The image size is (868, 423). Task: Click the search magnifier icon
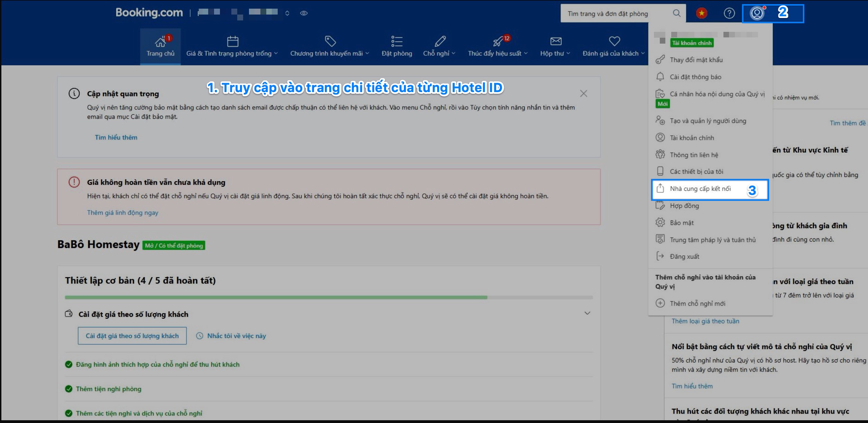click(x=676, y=13)
